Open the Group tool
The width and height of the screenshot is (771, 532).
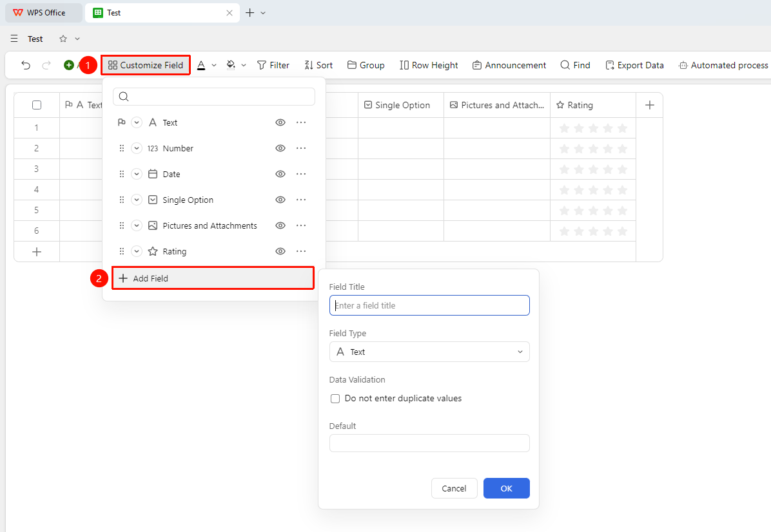coord(366,65)
